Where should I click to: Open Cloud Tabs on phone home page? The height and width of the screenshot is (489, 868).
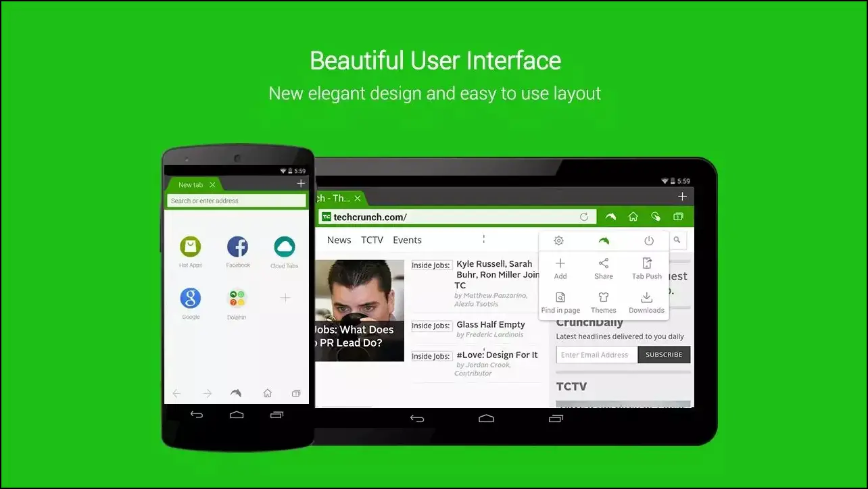[284, 247]
